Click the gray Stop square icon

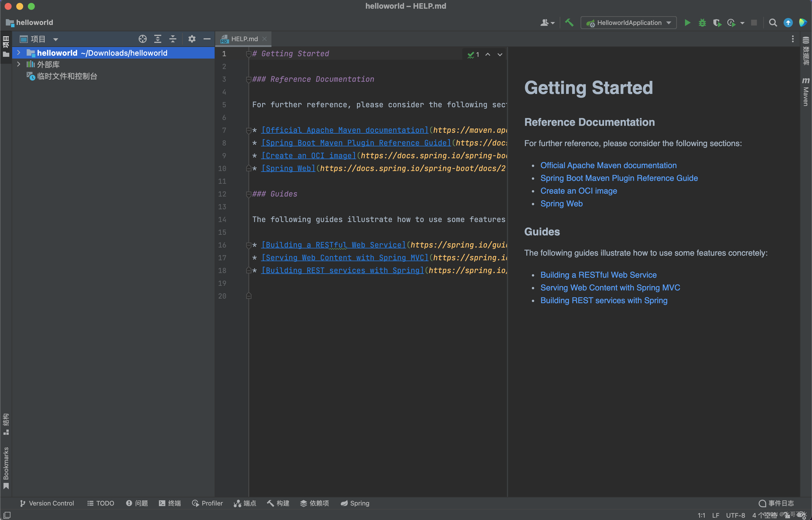754,23
